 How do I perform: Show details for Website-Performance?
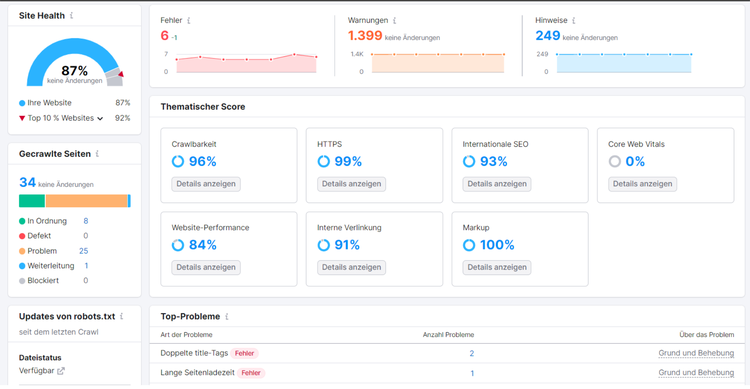206,267
